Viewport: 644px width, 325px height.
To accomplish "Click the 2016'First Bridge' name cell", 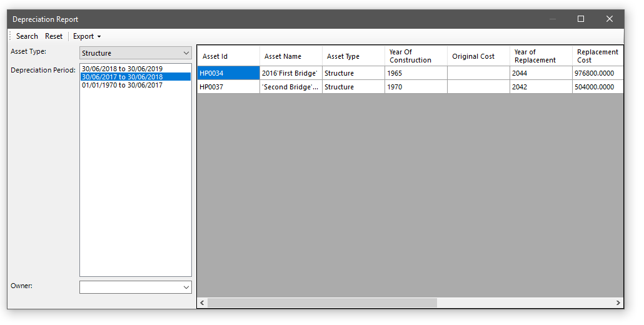I will [x=290, y=73].
